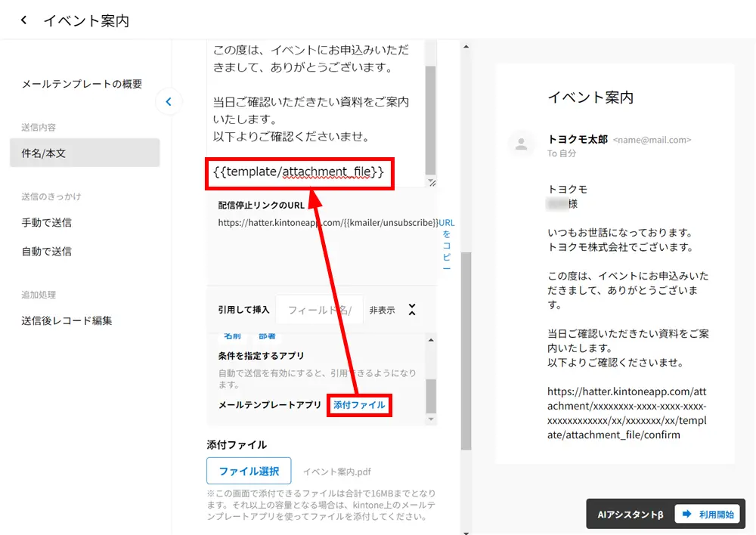
Task: Click the textarea resize handle
Action: click(432, 182)
